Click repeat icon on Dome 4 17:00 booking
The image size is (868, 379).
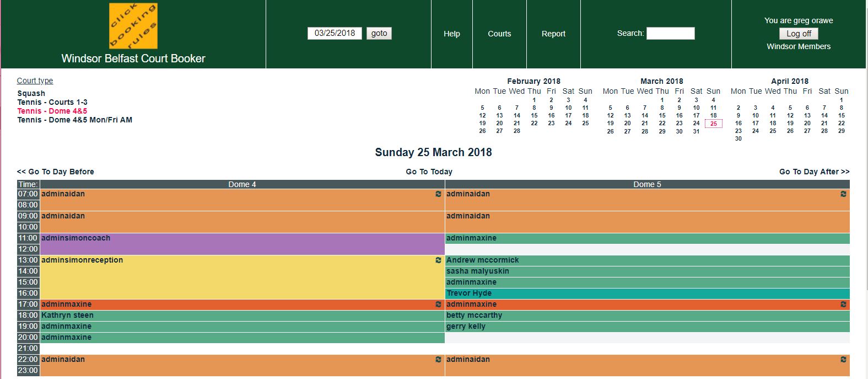click(x=438, y=305)
